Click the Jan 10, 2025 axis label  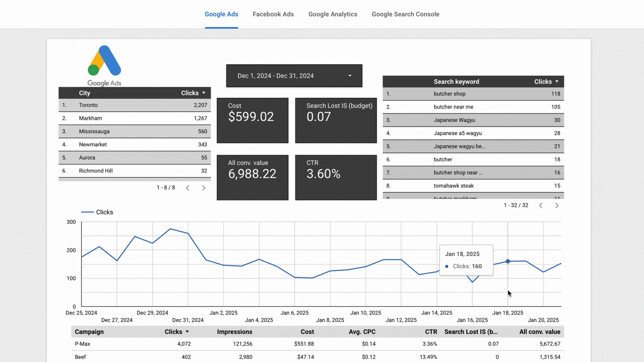point(366,313)
